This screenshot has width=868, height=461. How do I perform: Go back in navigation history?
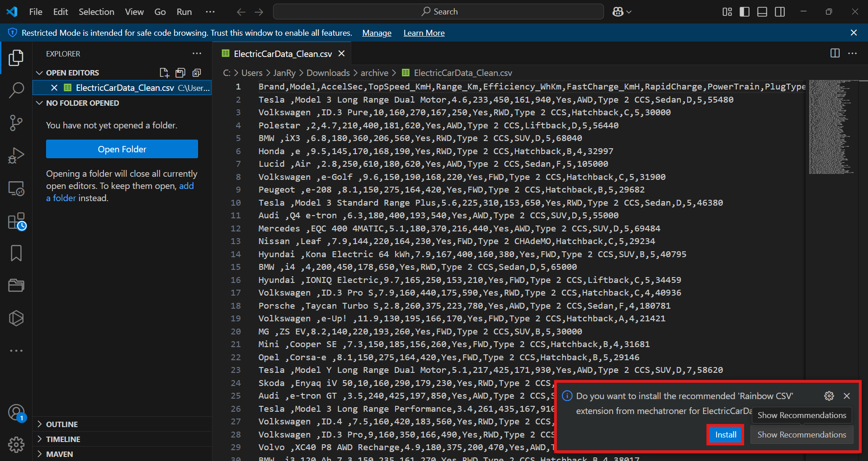tap(241, 12)
